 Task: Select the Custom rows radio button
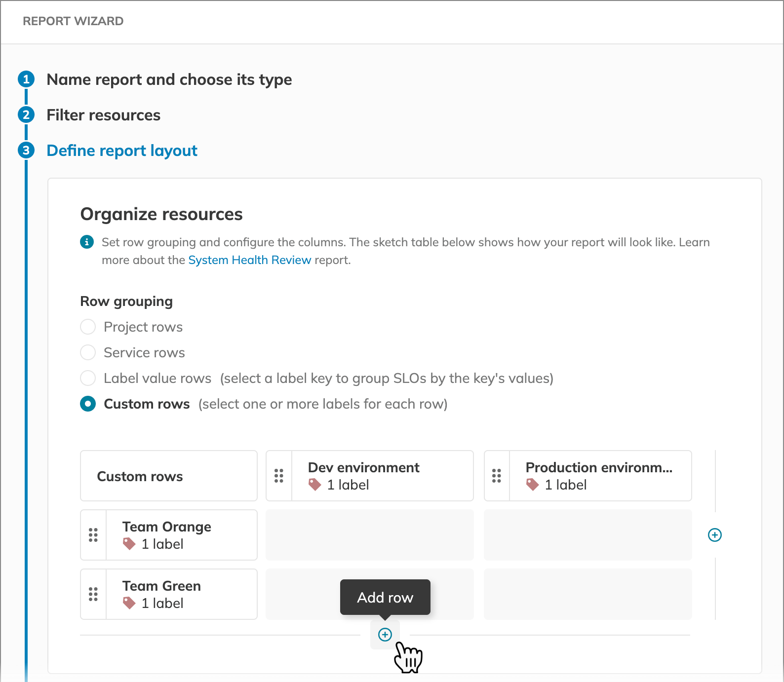[88, 404]
